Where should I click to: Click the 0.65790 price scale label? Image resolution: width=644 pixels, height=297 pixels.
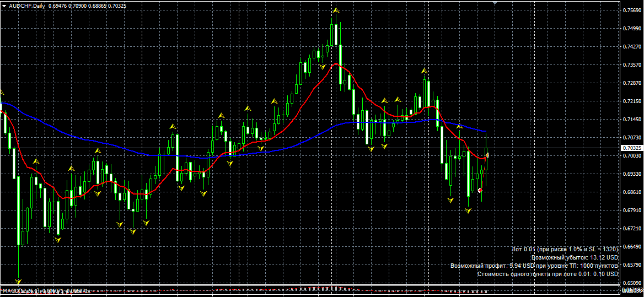click(x=632, y=264)
